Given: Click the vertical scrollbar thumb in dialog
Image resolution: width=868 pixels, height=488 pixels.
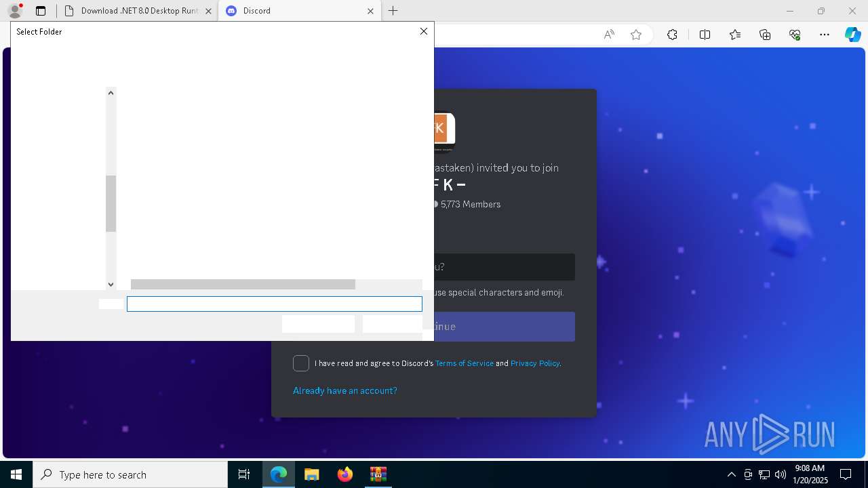Looking at the screenshot, I should [111, 203].
